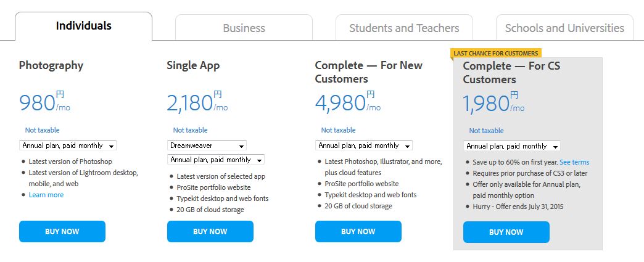Expand the Dreamweaver app selector dropdown
Viewport: 644px width, 262px height.
pos(207,145)
